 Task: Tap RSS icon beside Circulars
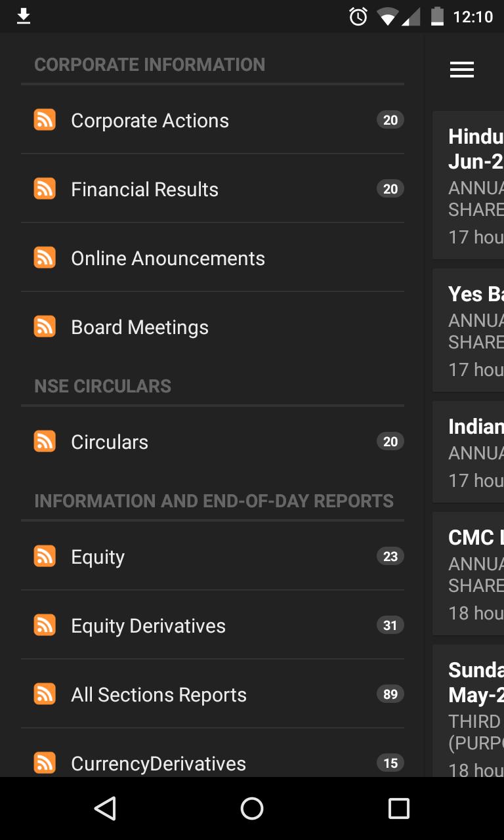[45, 442]
